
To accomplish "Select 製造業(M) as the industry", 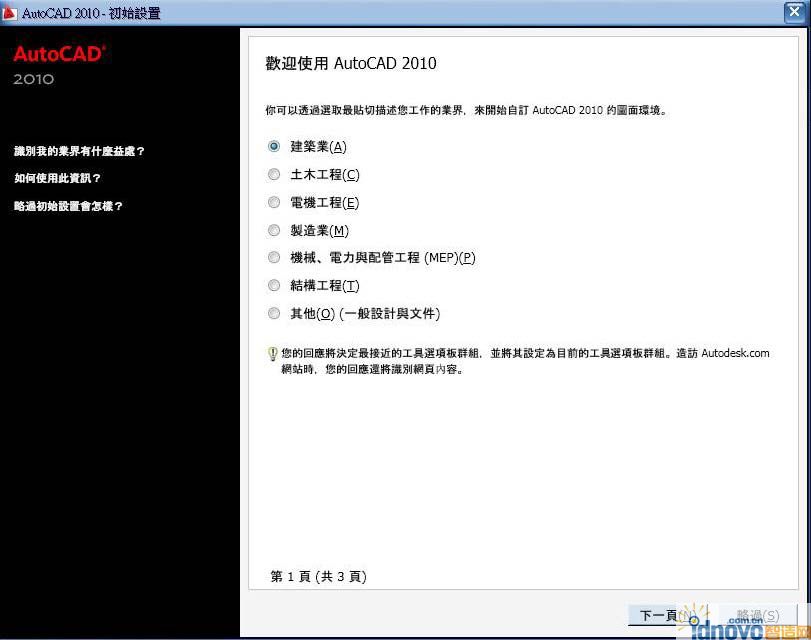I will (x=274, y=230).
